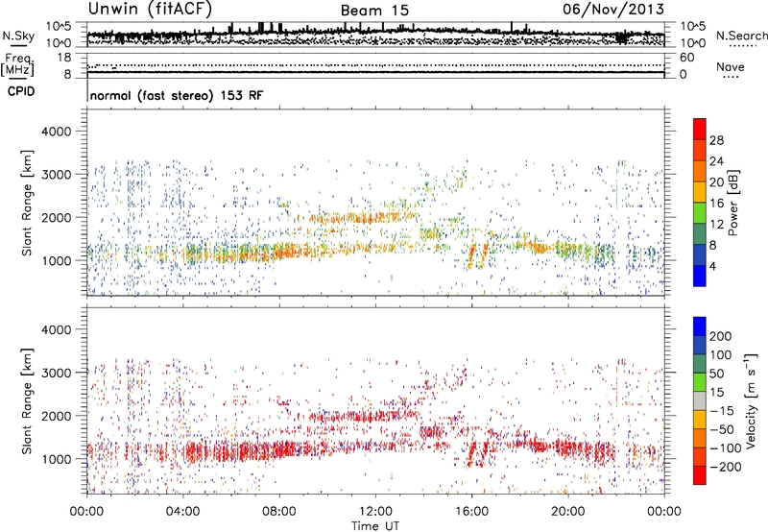Click 'normal (fast stereo) 153 RF' text
Image resolution: width=768 pixels, height=532 pixels.
pos(177,95)
